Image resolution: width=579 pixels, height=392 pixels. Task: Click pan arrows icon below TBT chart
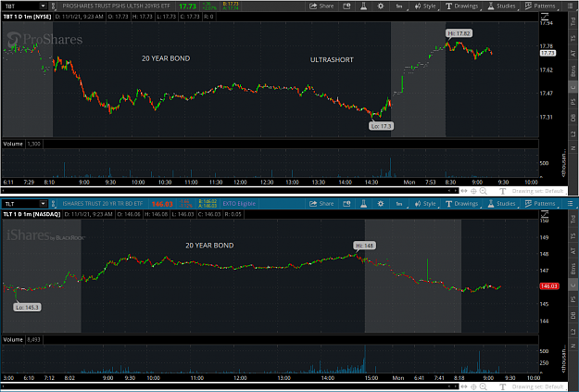pyautogui.click(x=464, y=191)
